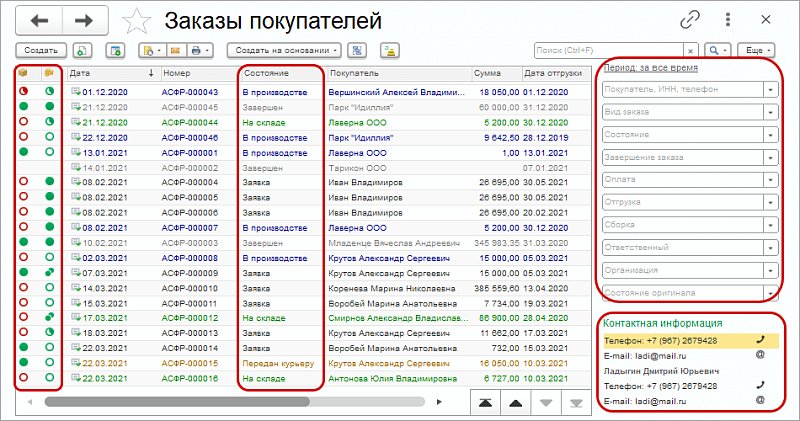Expand the Состояние filter dropdown
800x421 pixels.
(771, 135)
